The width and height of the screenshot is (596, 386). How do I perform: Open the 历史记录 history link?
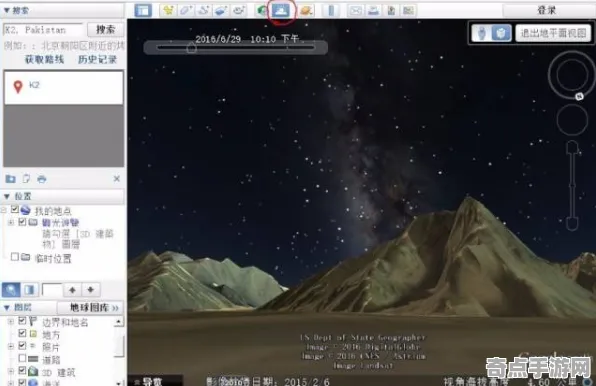click(97, 59)
